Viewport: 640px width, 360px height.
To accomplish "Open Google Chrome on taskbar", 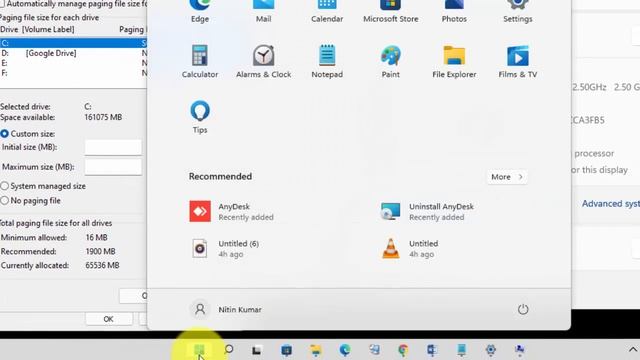I will (x=403, y=350).
